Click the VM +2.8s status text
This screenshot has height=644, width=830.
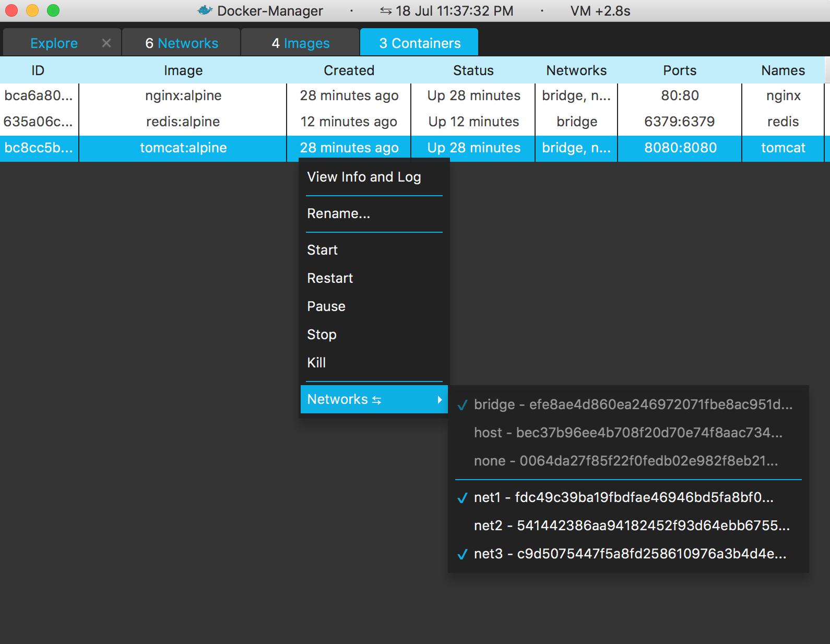(600, 11)
